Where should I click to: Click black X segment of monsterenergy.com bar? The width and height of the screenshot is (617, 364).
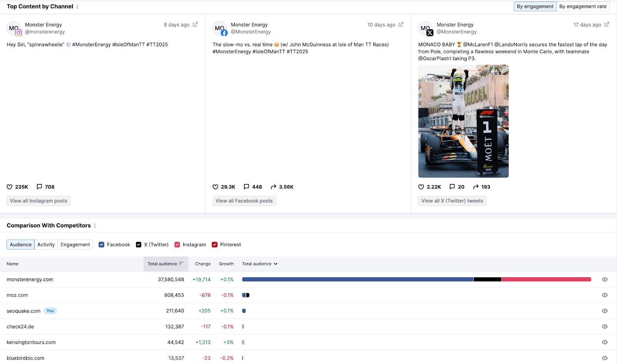pos(487,280)
